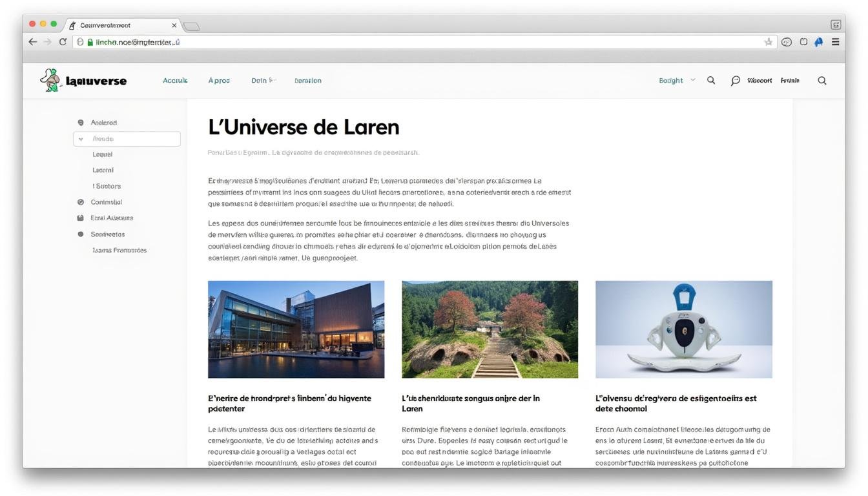This screenshot has height=496, width=868.
Task: Click the circle icon next to Soativetos
Action: (81, 234)
